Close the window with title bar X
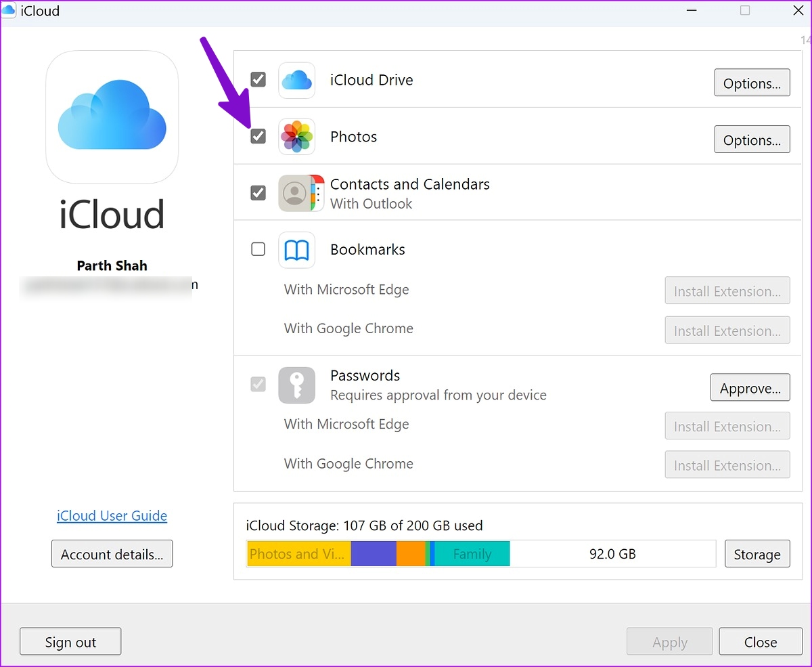This screenshot has width=812, height=667. click(797, 10)
